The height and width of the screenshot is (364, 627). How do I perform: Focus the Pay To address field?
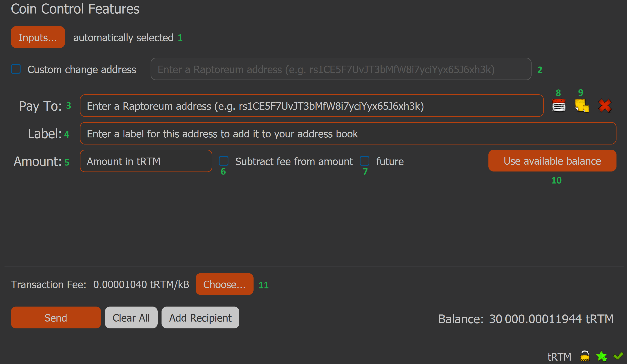coord(311,106)
